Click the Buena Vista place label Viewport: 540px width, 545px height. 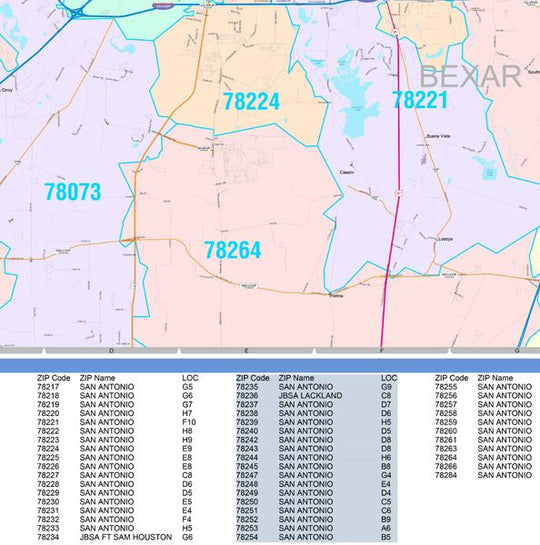click(x=439, y=136)
